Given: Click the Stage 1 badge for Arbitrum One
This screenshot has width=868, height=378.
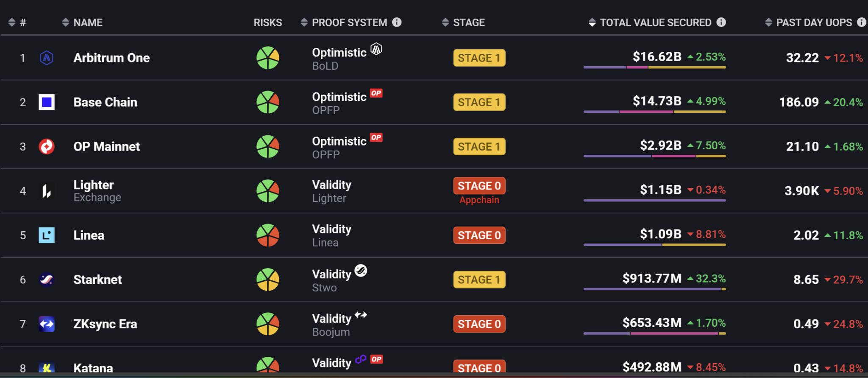Looking at the screenshot, I should [x=479, y=58].
